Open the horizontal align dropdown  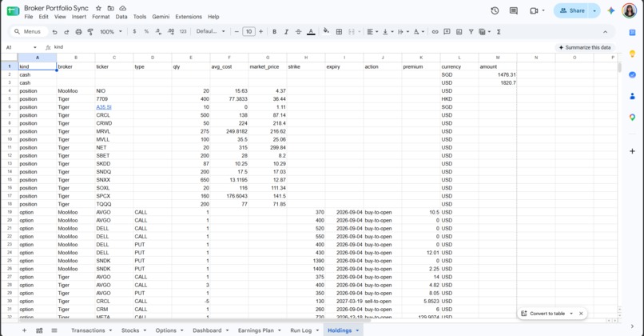[372, 32]
